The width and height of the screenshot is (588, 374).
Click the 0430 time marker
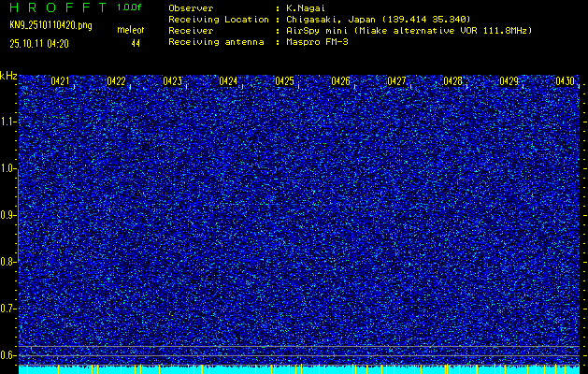(564, 81)
